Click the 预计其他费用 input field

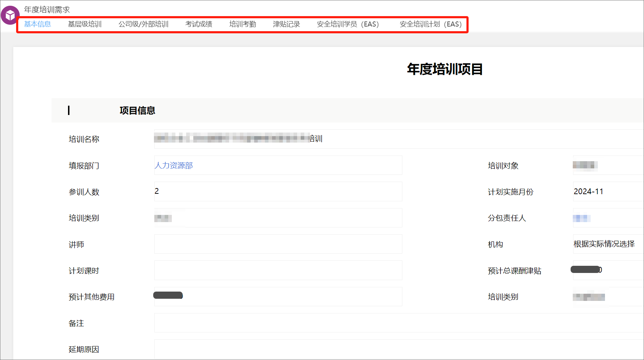click(x=278, y=297)
